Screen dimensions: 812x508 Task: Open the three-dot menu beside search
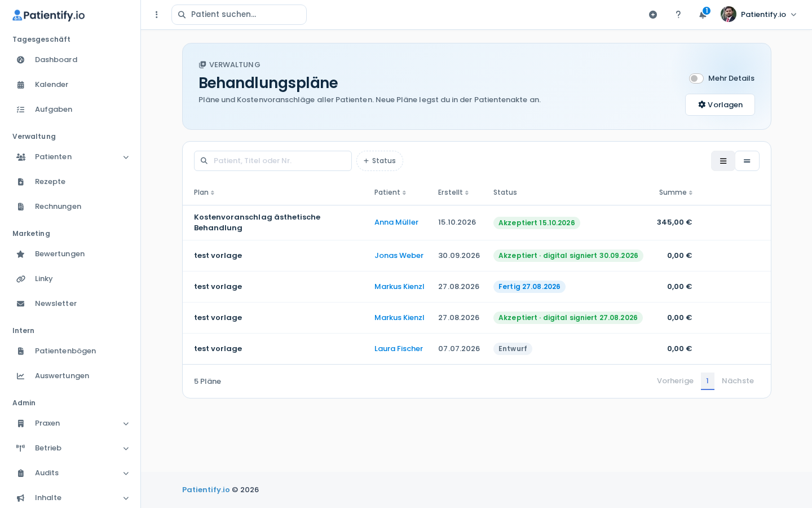(157, 15)
